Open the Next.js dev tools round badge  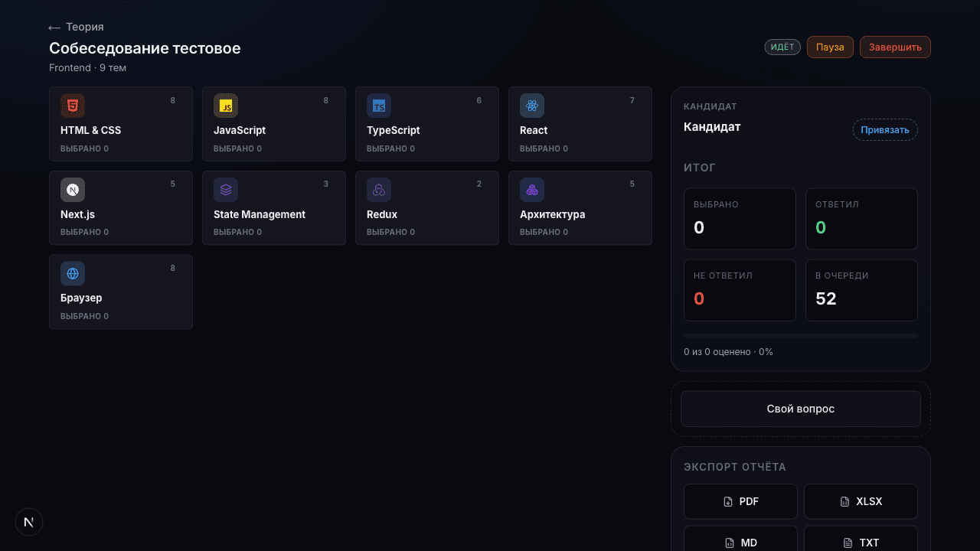(x=29, y=522)
